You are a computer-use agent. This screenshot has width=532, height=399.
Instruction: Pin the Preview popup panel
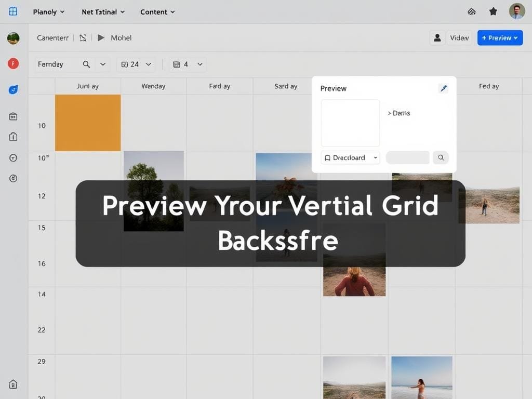(x=443, y=88)
